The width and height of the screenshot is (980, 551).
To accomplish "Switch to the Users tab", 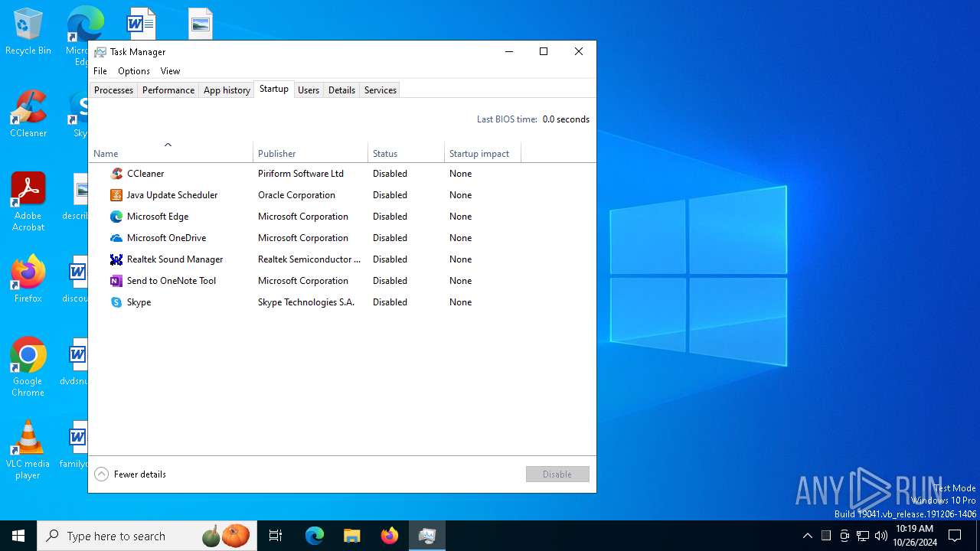I will click(x=309, y=90).
